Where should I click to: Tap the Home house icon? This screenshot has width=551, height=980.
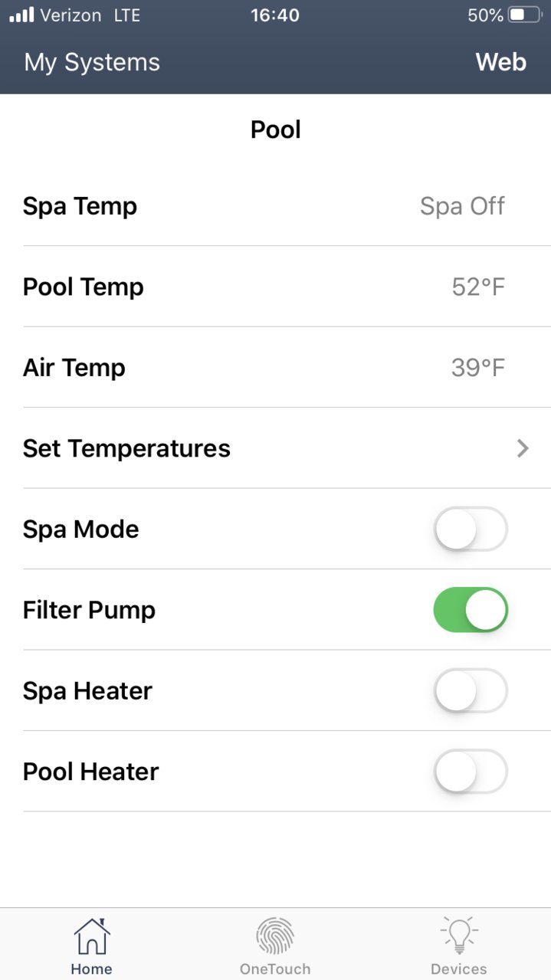(x=91, y=936)
